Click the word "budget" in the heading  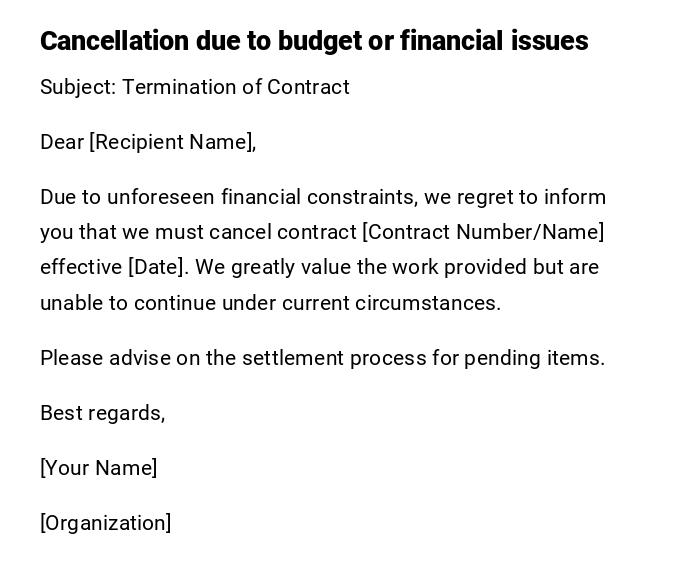click(318, 41)
